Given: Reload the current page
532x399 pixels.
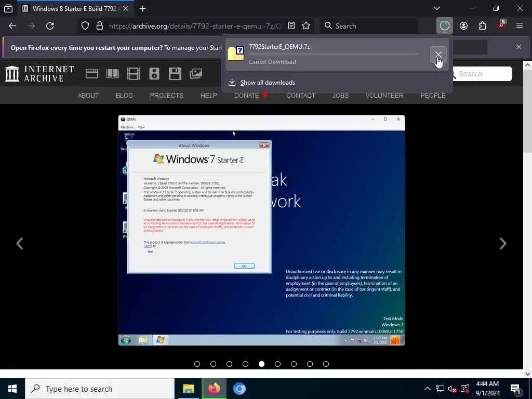Looking at the screenshot, I should click(x=50, y=26).
